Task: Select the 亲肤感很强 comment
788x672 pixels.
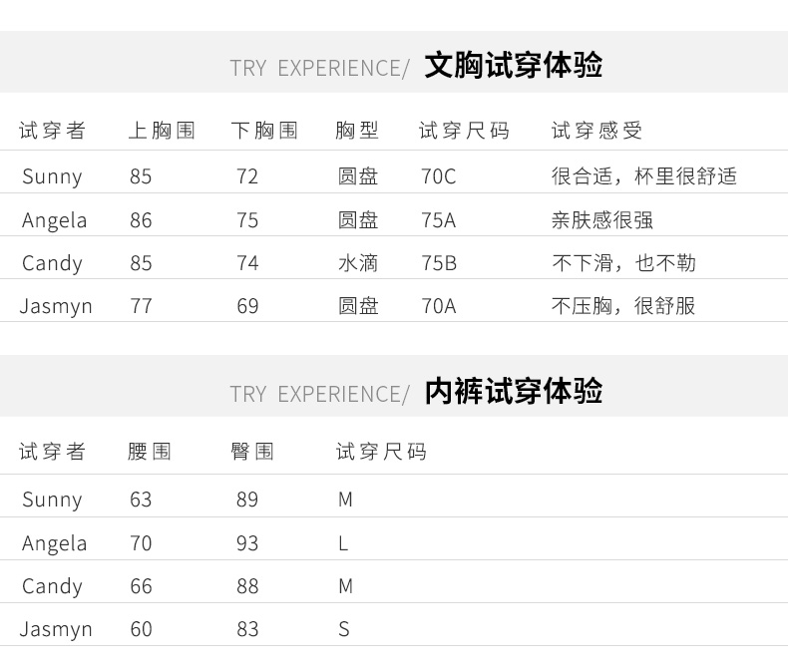Action: click(x=601, y=220)
